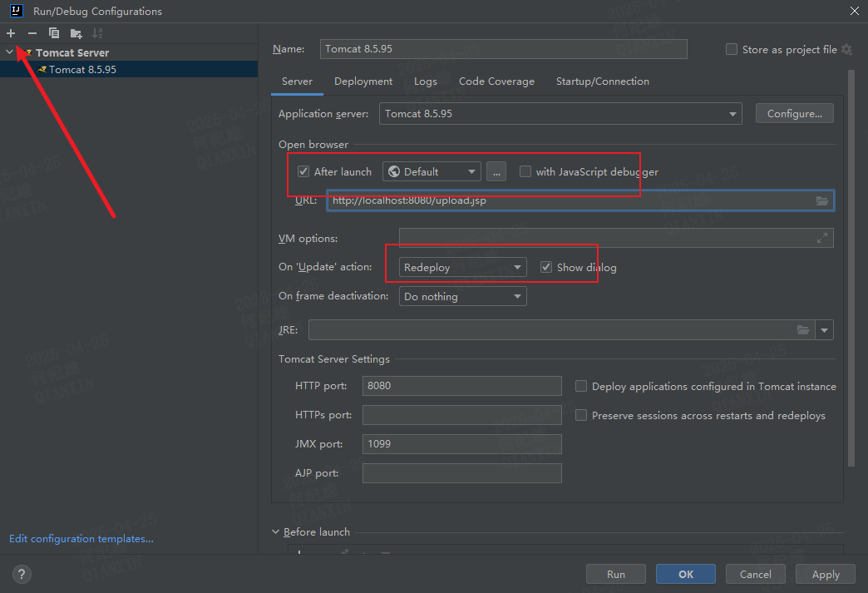Image resolution: width=868 pixels, height=593 pixels.
Task: Switch to the Deployment tab
Action: click(363, 82)
